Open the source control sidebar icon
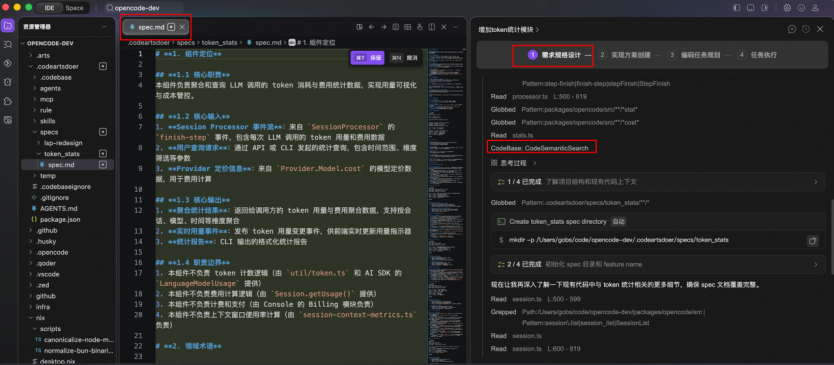 [x=8, y=63]
